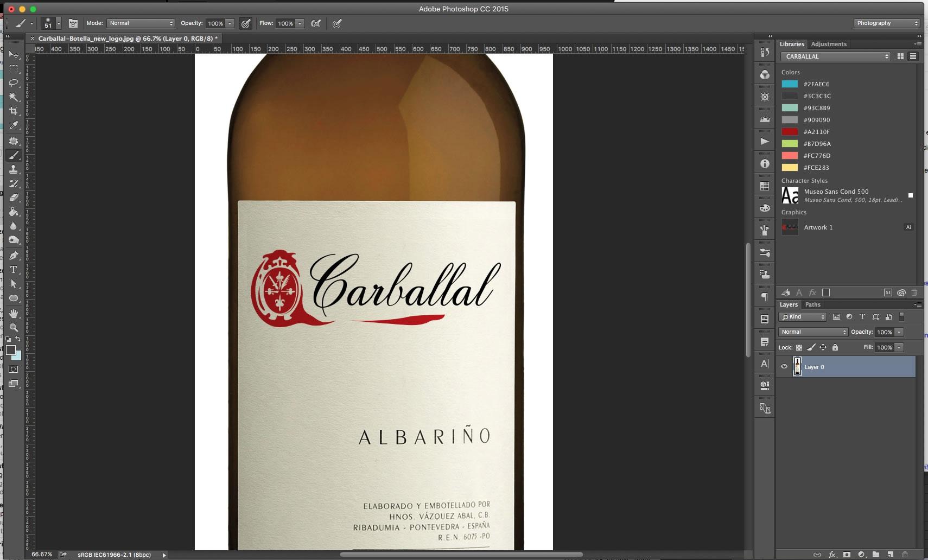Select the Pen tool
This screenshot has width=928, height=560.
(14, 256)
